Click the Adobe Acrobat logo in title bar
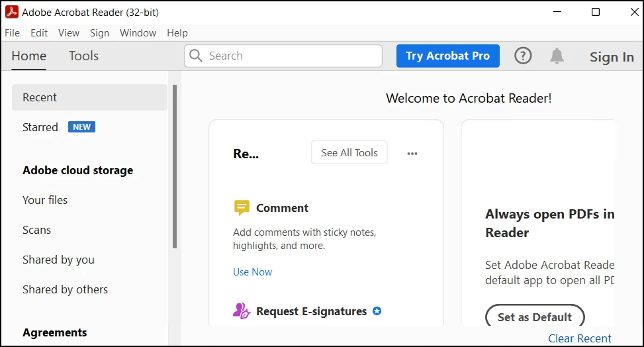644x347 pixels. click(11, 12)
